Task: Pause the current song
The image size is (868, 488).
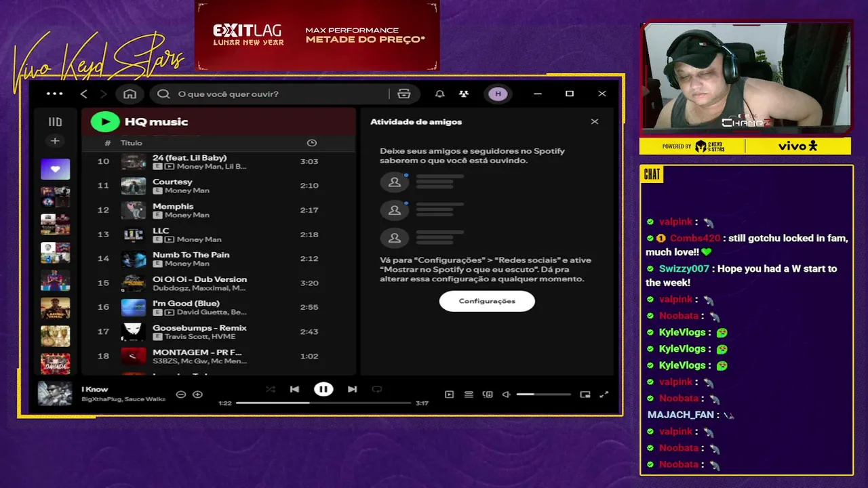Action: pyautogui.click(x=323, y=389)
